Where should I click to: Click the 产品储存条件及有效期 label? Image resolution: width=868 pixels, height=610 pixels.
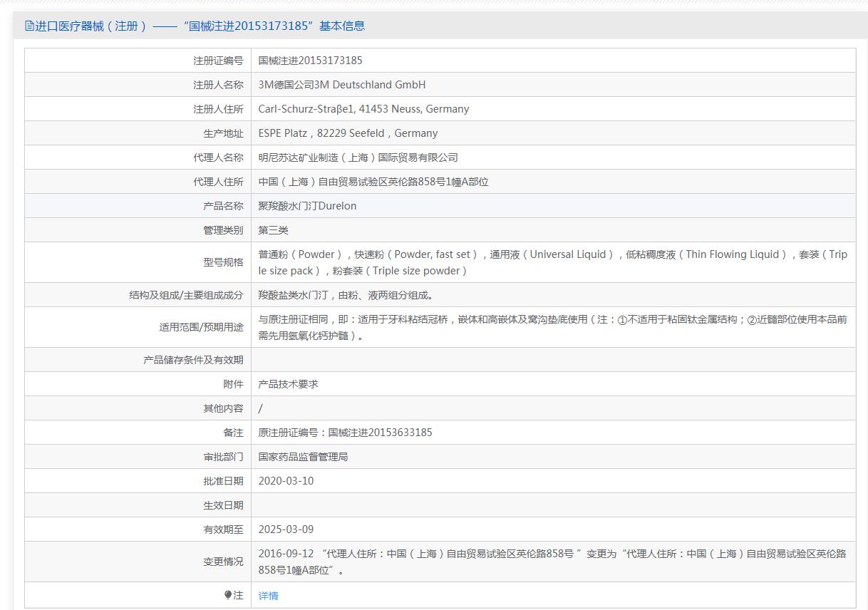[x=193, y=360]
